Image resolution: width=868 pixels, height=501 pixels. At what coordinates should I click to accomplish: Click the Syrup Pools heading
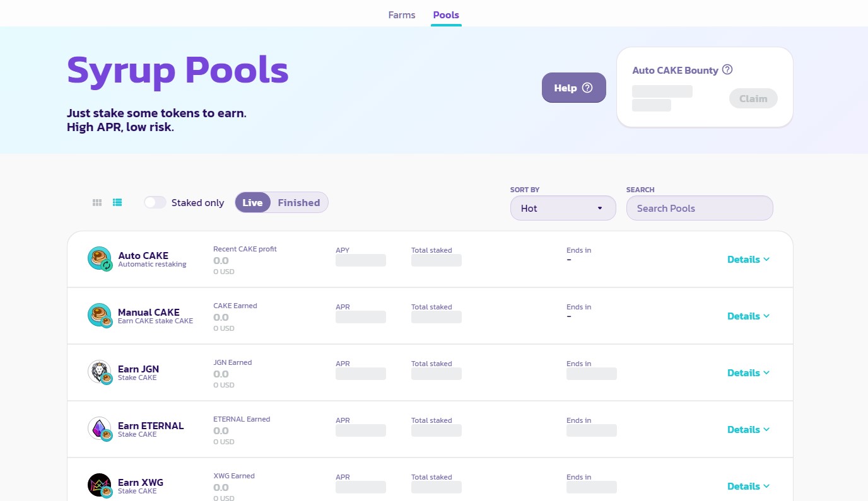click(178, 70)
